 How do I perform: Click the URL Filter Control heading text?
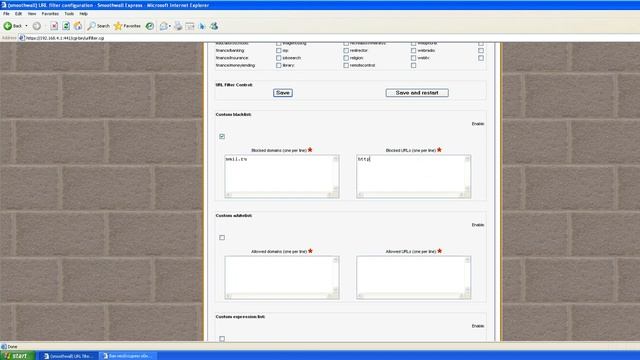(234, 85)
